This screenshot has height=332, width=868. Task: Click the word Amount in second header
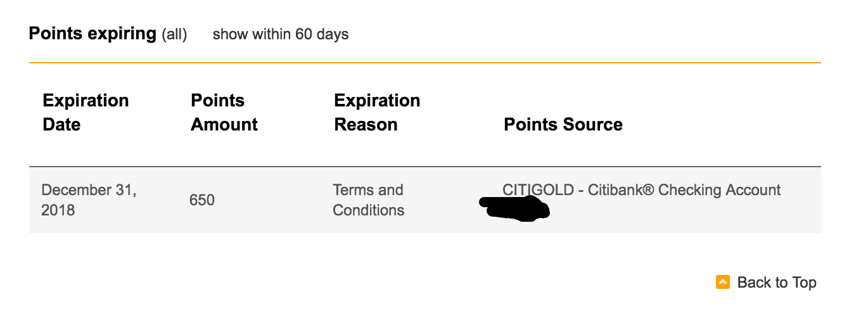click(224, 124)
